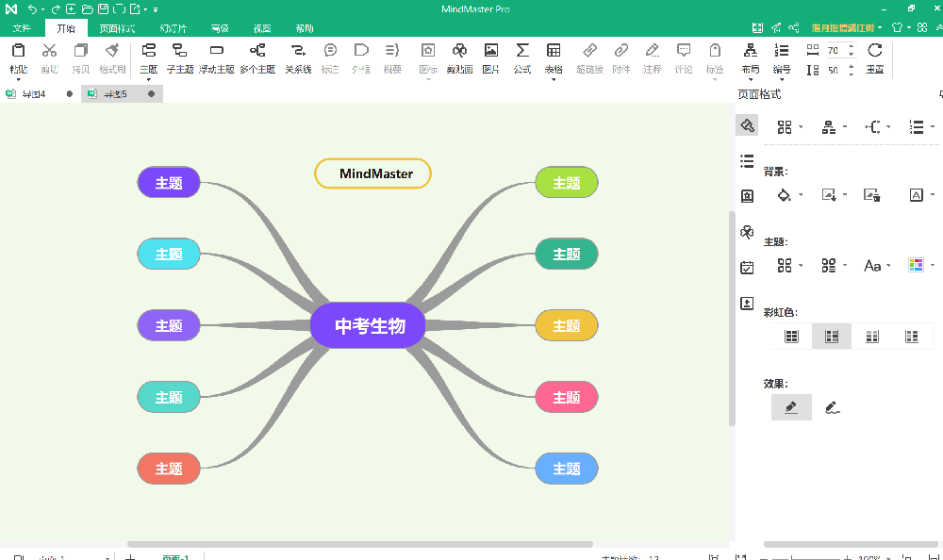Click the Cut (剪切) scissors icon
This screenshot has height=560, width=943.
(x=49, y=51)
